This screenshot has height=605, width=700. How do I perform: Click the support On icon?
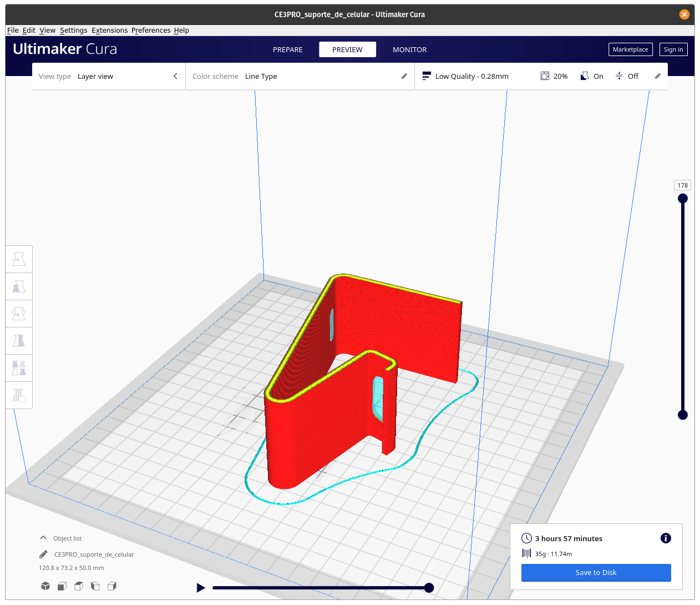(x=585, y=76)
